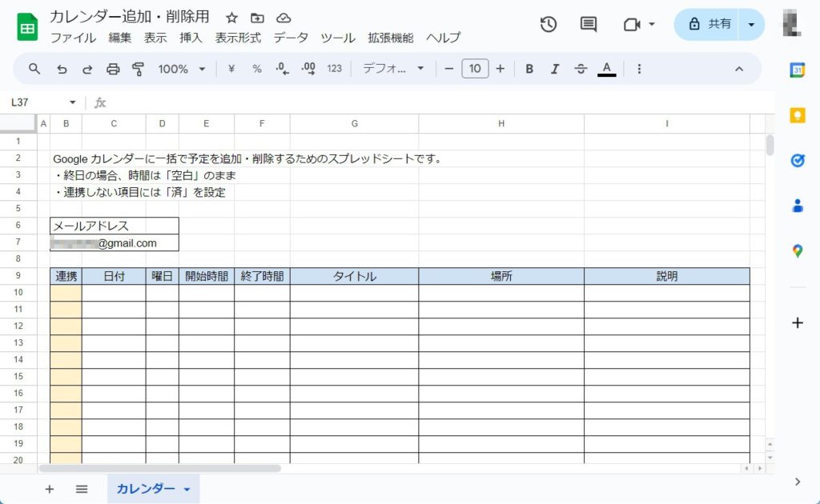Click the font size input field
Image resolution: width=820 pixels, height=504 pixels.
475,69
